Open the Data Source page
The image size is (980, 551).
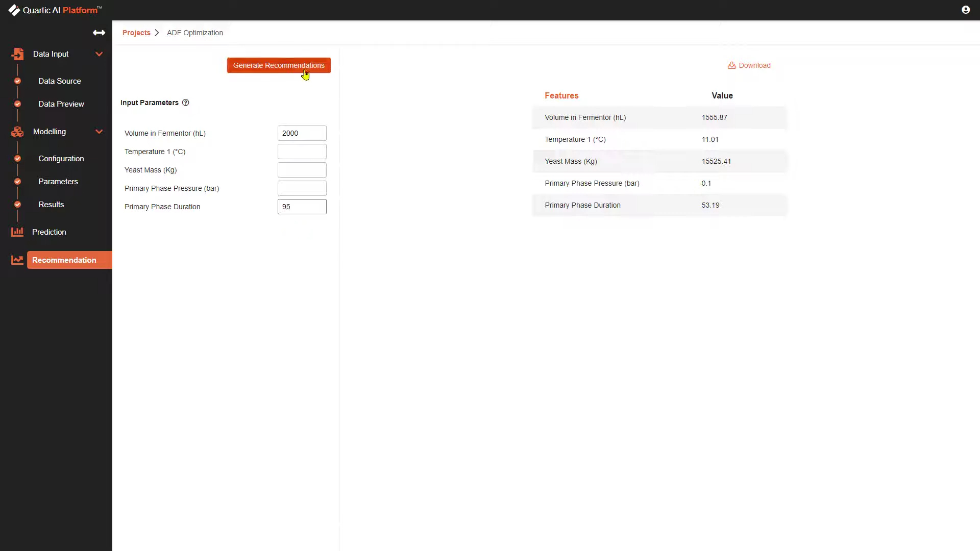[x=59, y=81]
